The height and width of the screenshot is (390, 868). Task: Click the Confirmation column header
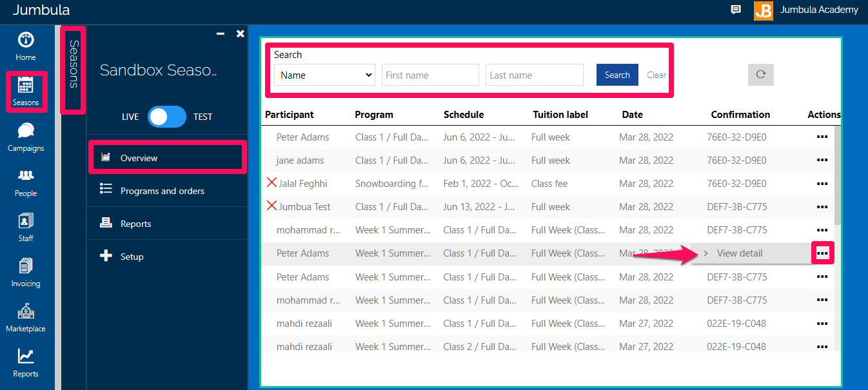coord(740,115)
